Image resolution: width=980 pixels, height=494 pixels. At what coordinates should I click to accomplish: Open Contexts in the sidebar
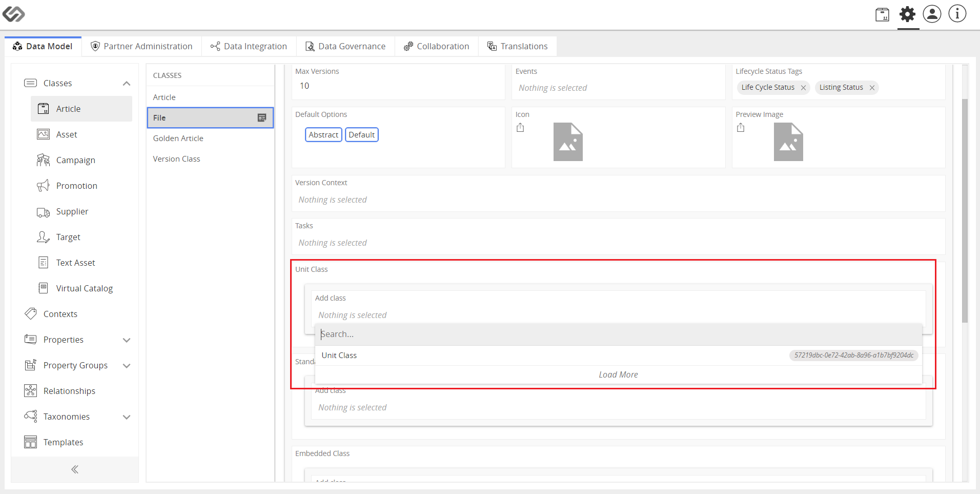click(60, 314)
